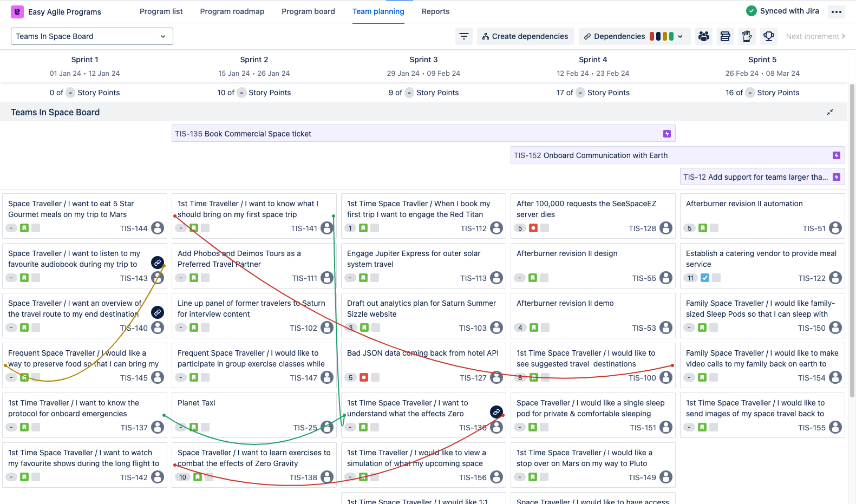Click the green Synced with Jira checkmark

tap(752, 11)
